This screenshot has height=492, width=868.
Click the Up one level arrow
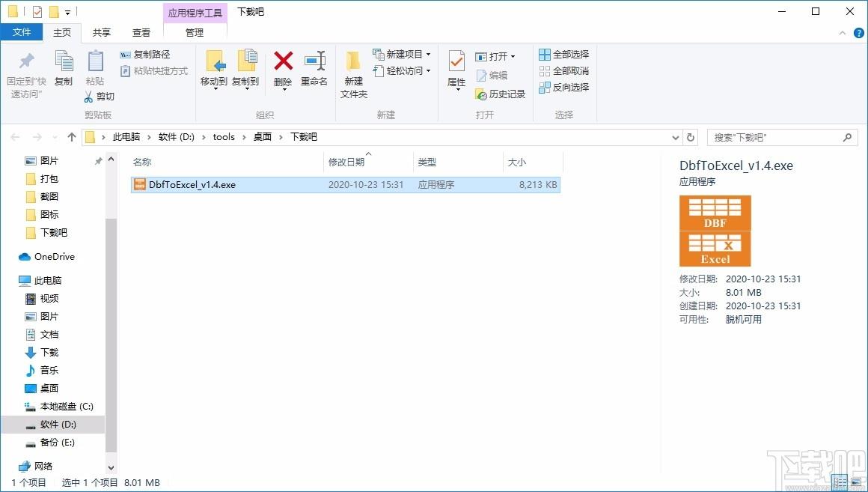coord(71,137)
